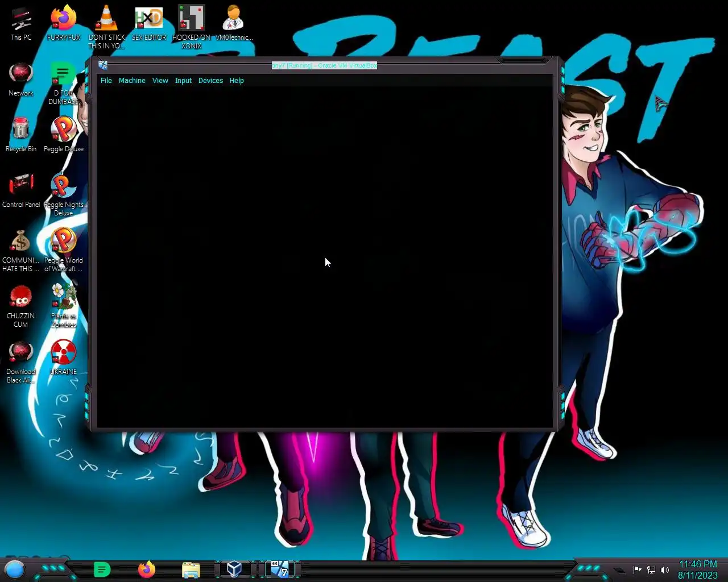The image size is (728, 582).
Task: Open the Machine menu
Action: click(x=132, y=81)
